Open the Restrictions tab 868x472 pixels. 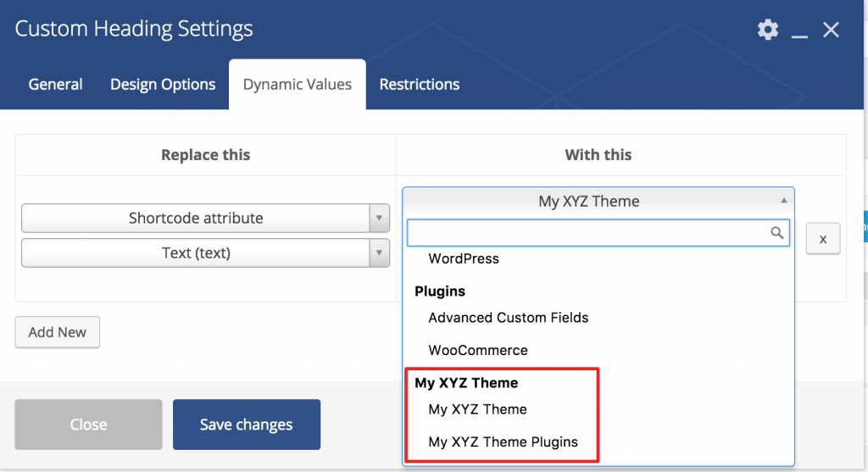tap(419, 84)
